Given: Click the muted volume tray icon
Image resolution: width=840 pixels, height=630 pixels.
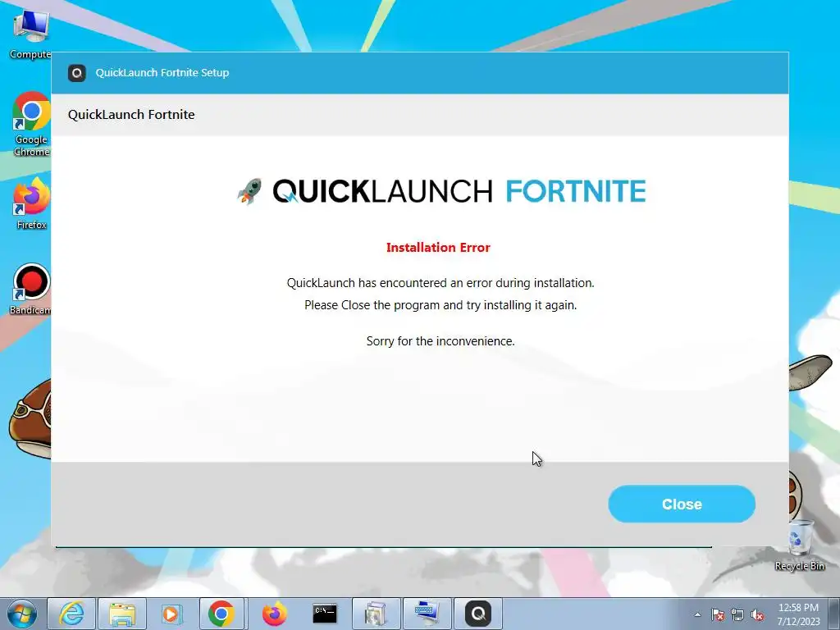Looking at the screenshot, I should coord(757,615).
